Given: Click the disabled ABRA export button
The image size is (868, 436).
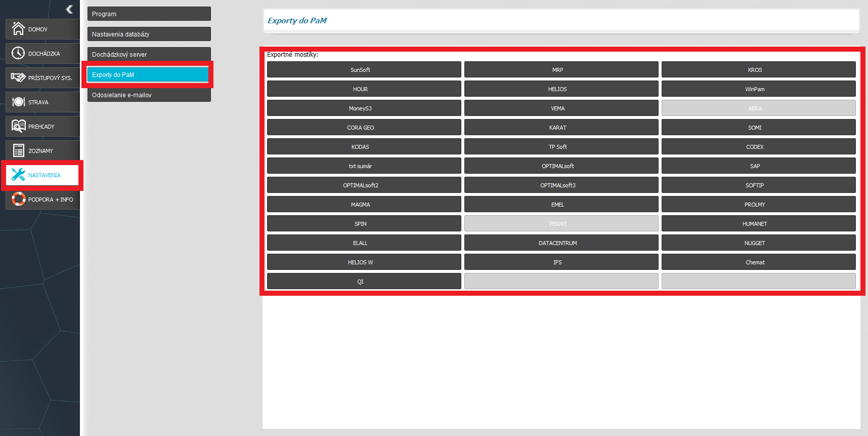Looking at the screenshot, I should pyautogui.click(x=759, y=108).
